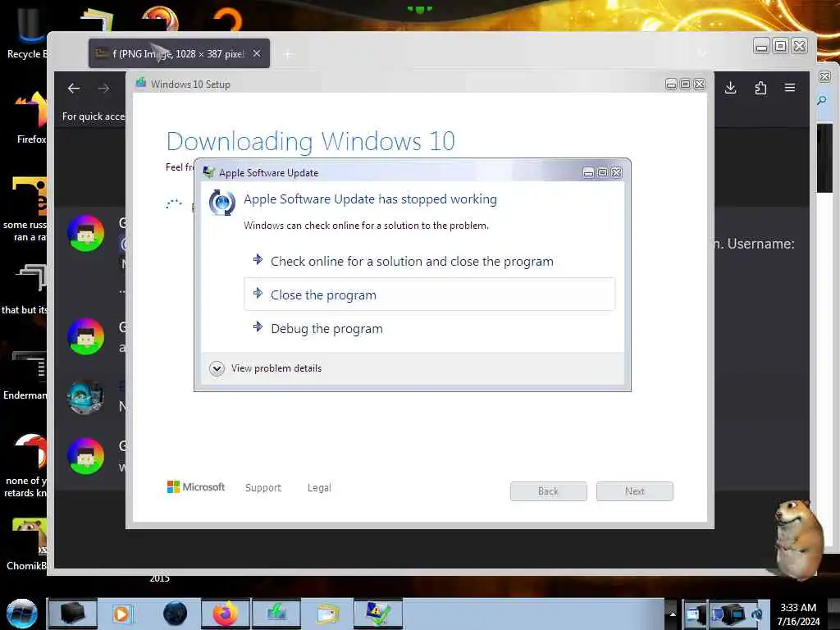This screenshot has height=630, width=840.
Task: Go back in Firefox browser
Action: pyautogui.click(x=74, y=89)
